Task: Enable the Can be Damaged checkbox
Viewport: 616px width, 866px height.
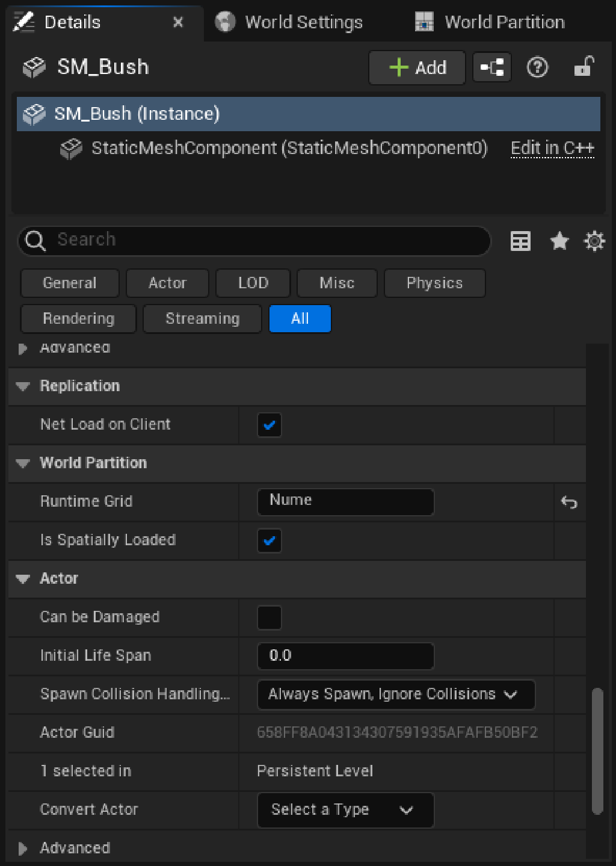Action: point(269,617)
